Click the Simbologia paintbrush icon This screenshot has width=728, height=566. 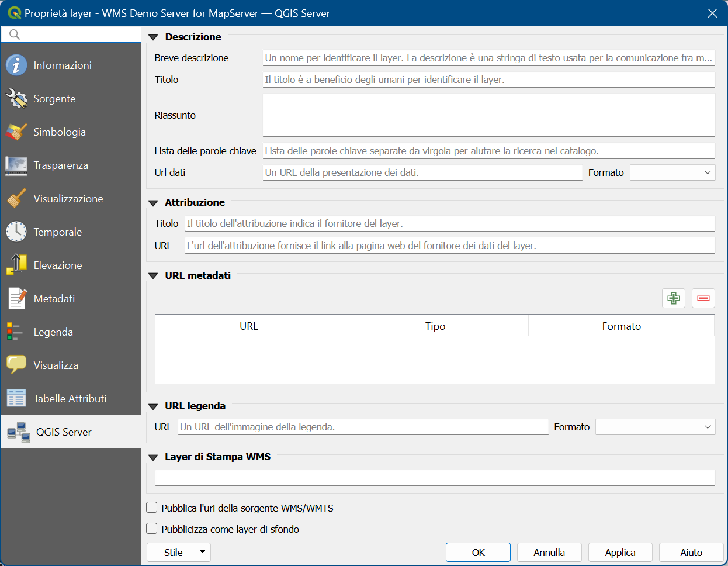pos(16,132)
